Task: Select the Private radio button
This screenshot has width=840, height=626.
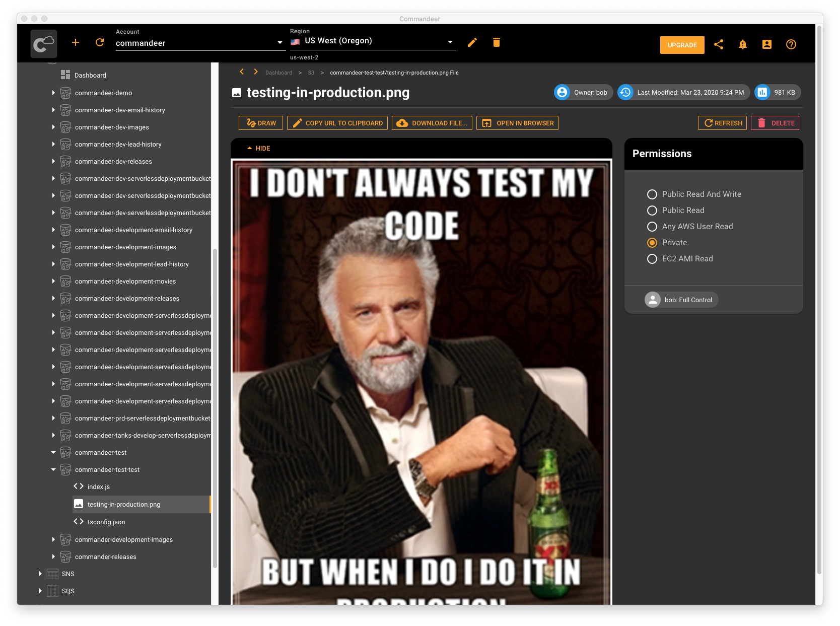Action: click(x=652, y=243)
